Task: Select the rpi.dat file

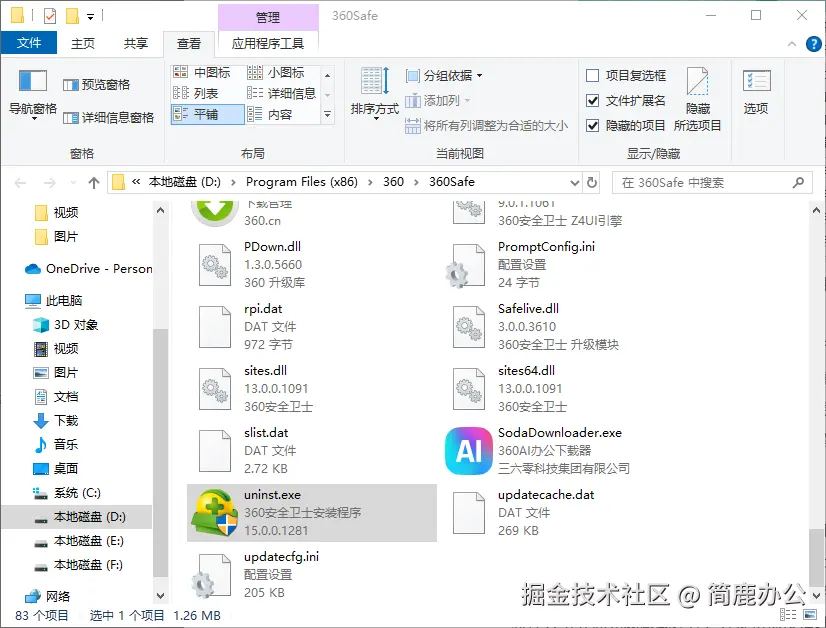Action: coord(312,327)
